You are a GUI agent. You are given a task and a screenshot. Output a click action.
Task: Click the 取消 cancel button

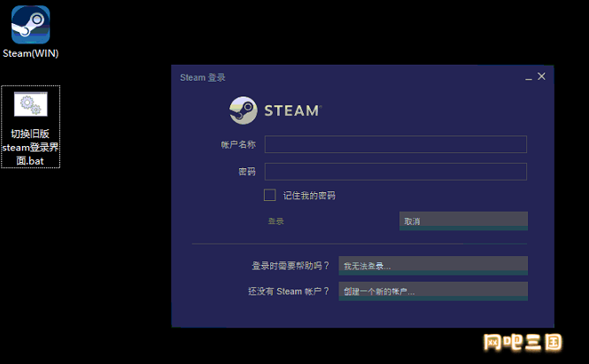click(x=463, y=221)
